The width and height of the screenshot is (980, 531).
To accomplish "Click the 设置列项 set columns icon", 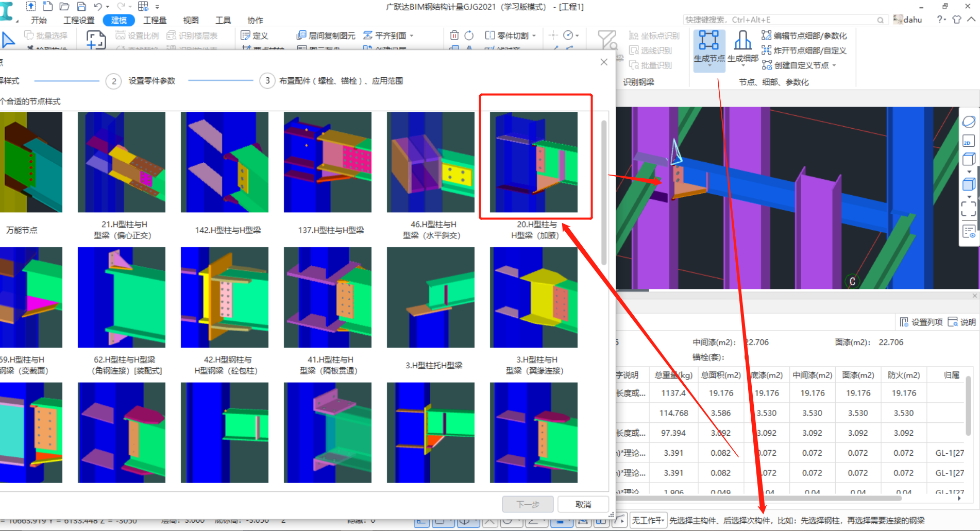I will click(904, 322).
